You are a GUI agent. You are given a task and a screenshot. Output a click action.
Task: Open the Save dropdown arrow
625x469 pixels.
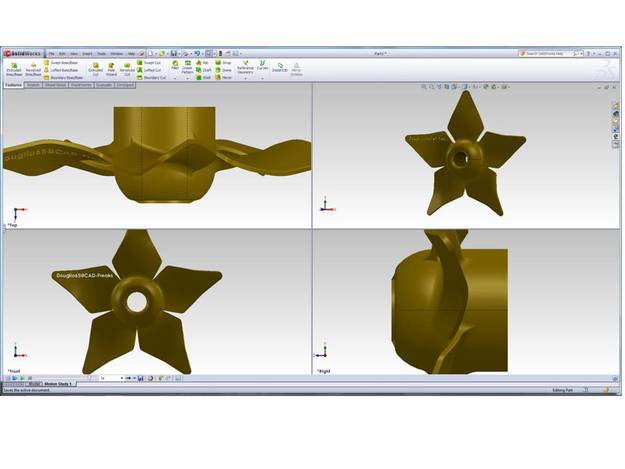[179, 53]
